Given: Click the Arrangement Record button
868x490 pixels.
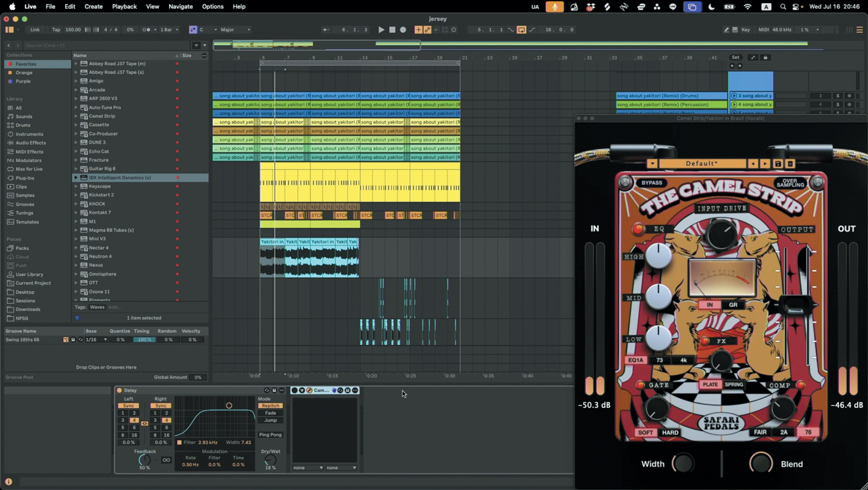Looking at the screenshot, I should click(403, 30).
